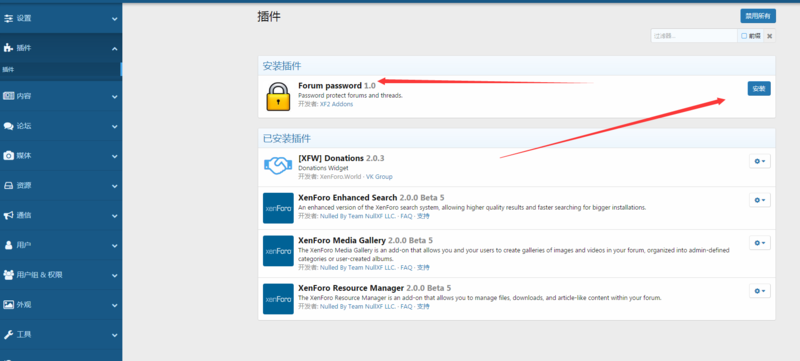This screenshot has height=361, width=800.
Task: Click the XenForo Enhanced Search 2.0.0 Beta 5 title
Action: pyautogui.click(x=371, y=197)
